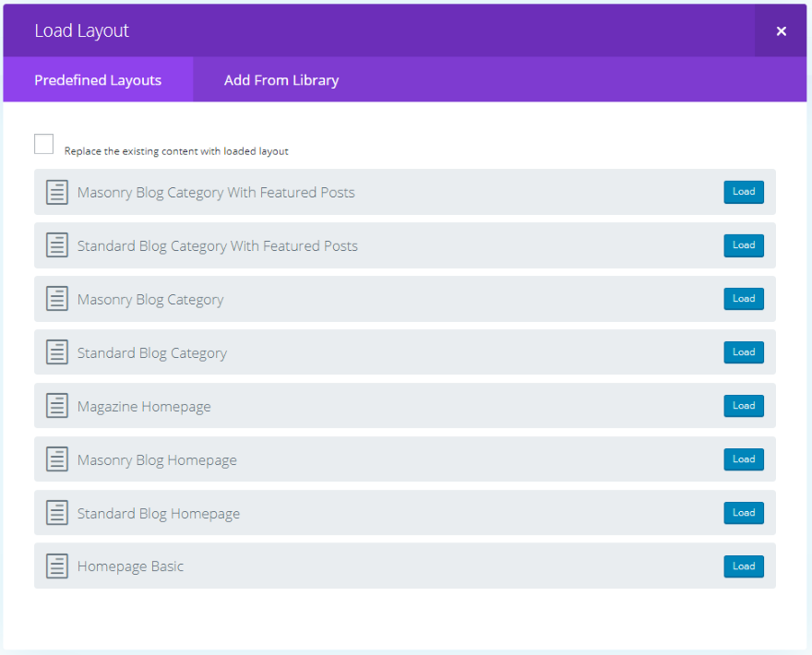
Task: Select the 'Masonry Blog Category With Featured Posts' text
Action: tap(216, 193)
